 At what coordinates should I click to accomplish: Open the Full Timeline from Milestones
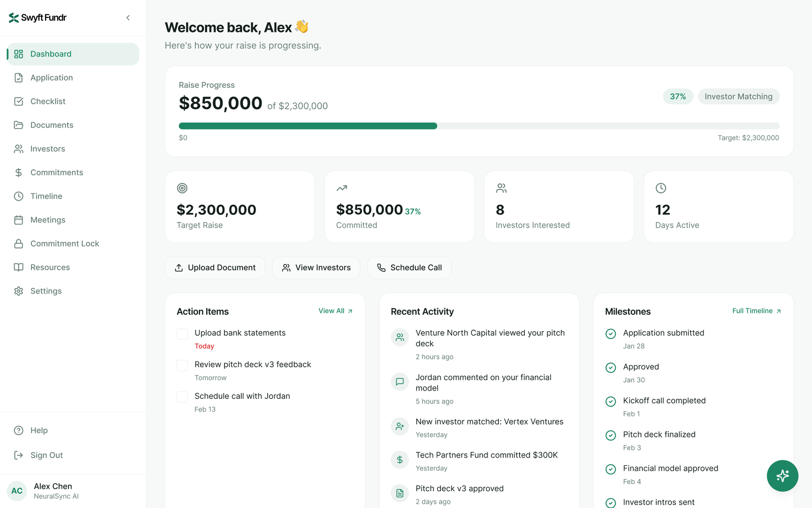(x=756, y=311)
